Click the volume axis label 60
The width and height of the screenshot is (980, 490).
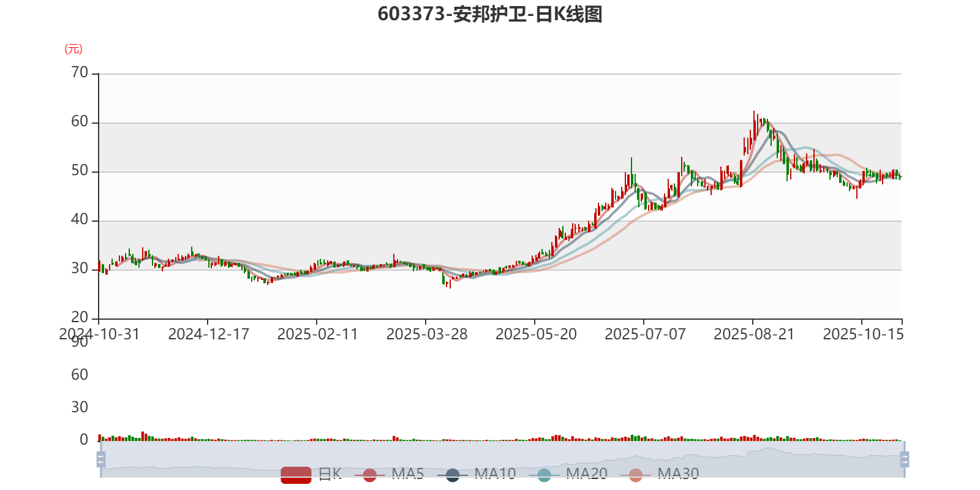[80, 375]
